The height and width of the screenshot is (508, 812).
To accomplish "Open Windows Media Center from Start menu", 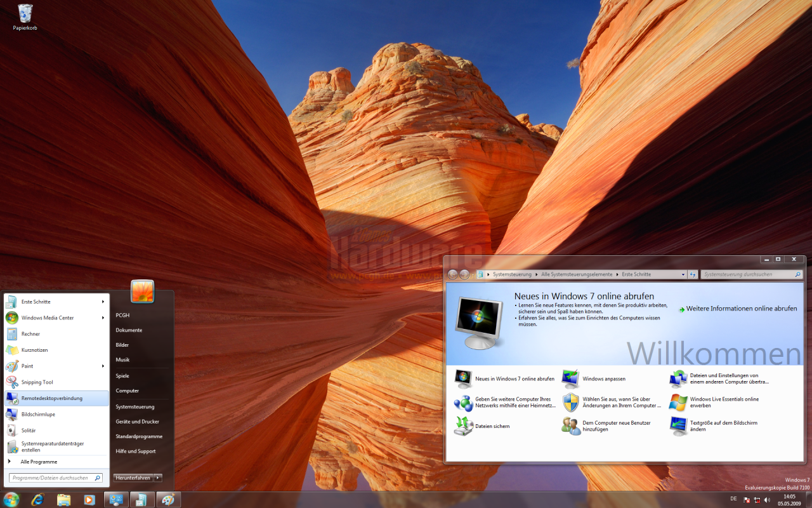I will tap(56, 317).
